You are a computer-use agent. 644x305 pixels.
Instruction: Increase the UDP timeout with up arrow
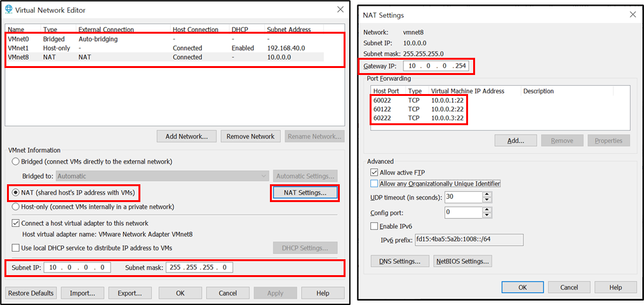click(x=487, y=194)
